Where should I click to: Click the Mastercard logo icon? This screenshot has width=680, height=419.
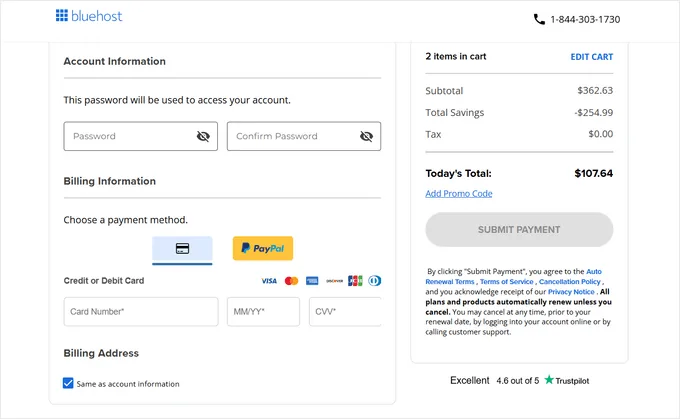[x=291, y=281]
